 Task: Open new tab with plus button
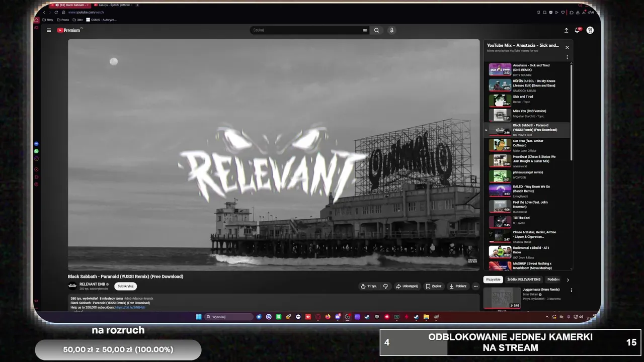coord(137,5)
